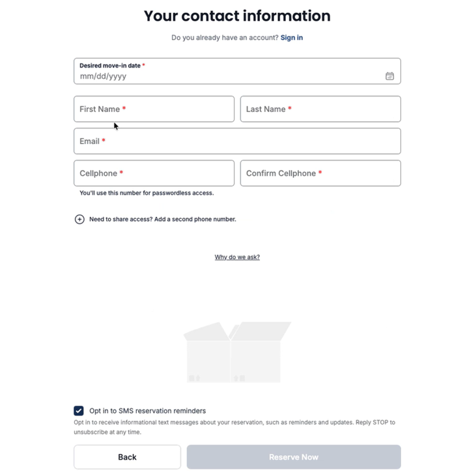Focus the Cellphone input field
The width and height of the screenshot is (450, 476).
click(154, 173)
